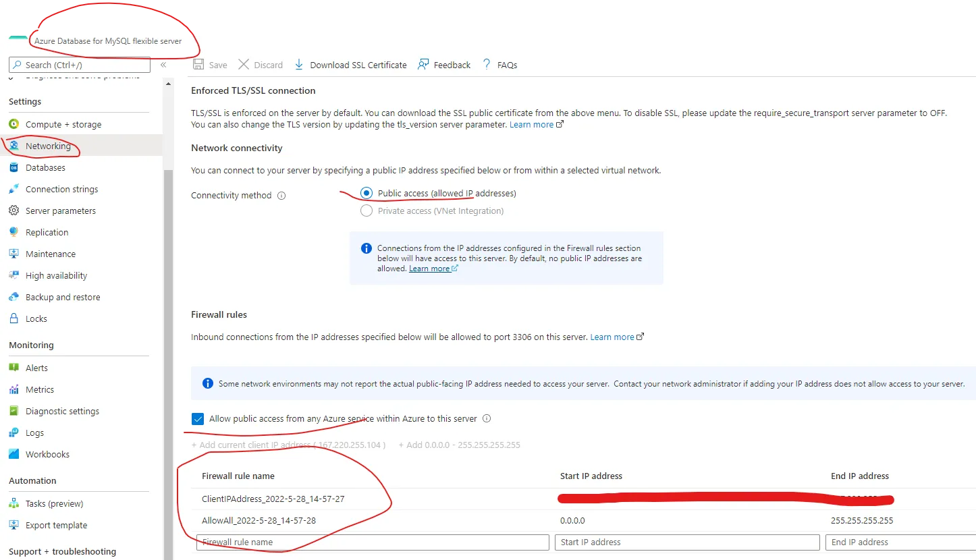This screenshot has height=560, width=976.
Task: Click the Export template icon
Action: (x=13, y=525)
